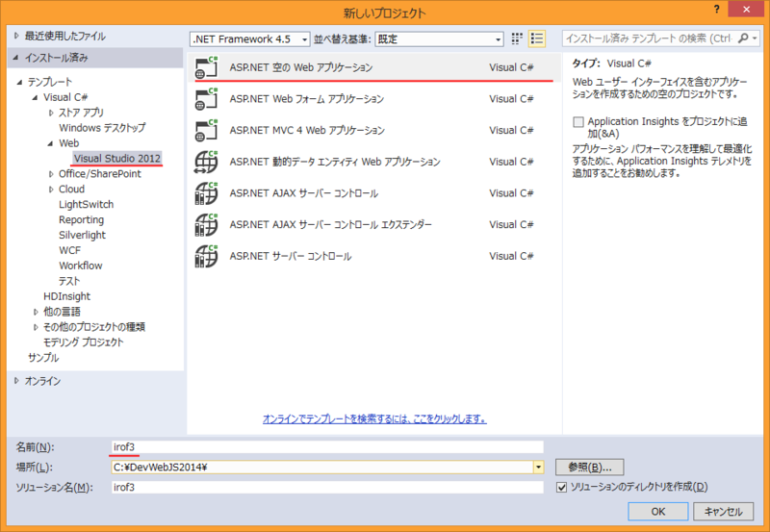
Task: Select Reporting in template tree
Action: (81, 219)
